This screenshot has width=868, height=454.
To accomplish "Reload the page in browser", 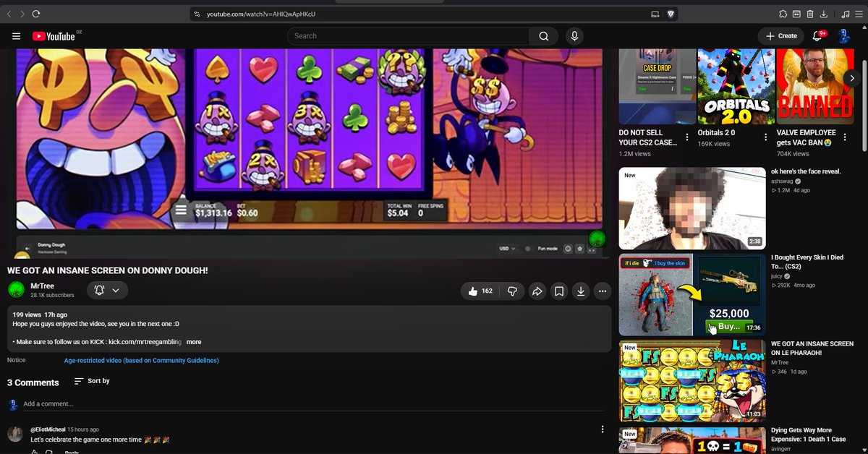I will coord(36,14).
